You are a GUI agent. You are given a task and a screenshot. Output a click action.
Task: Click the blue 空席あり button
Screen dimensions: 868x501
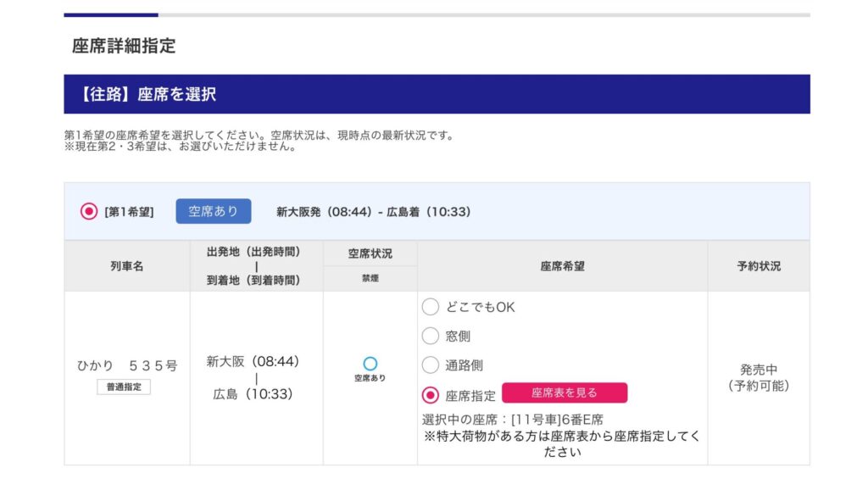[214, 211]
